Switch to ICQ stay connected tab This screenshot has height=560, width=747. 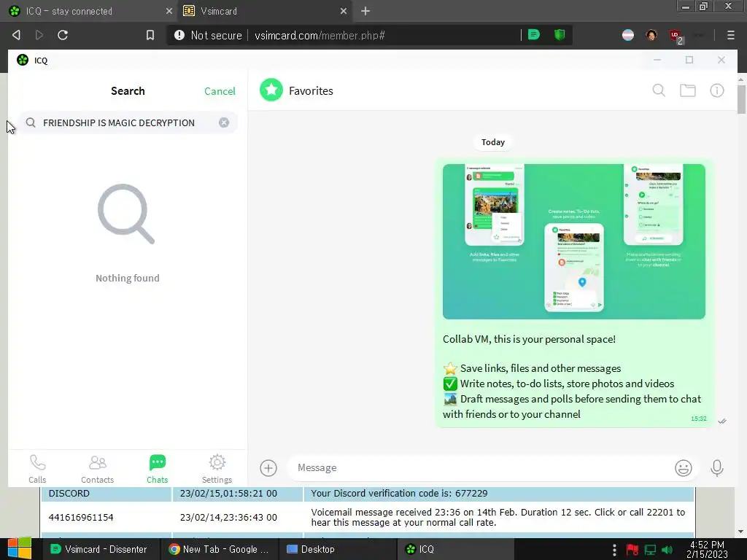[x=88, y=11]
